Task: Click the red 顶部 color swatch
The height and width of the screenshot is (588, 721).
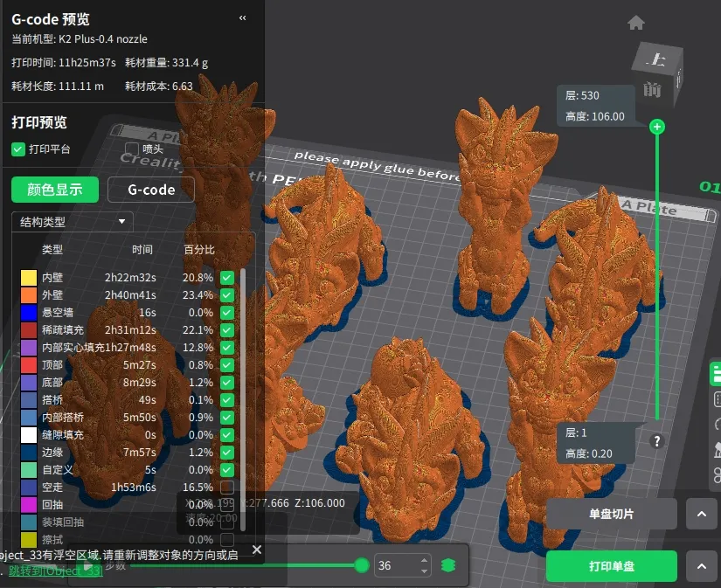Action: [29, 365]
